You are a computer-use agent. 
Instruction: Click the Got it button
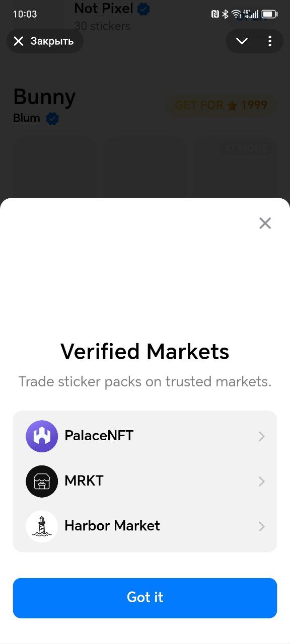point(145,598)
